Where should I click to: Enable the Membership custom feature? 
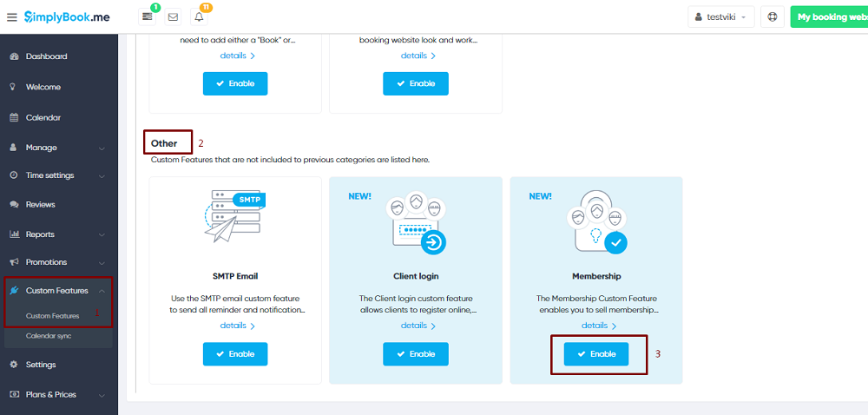point(595,354)
